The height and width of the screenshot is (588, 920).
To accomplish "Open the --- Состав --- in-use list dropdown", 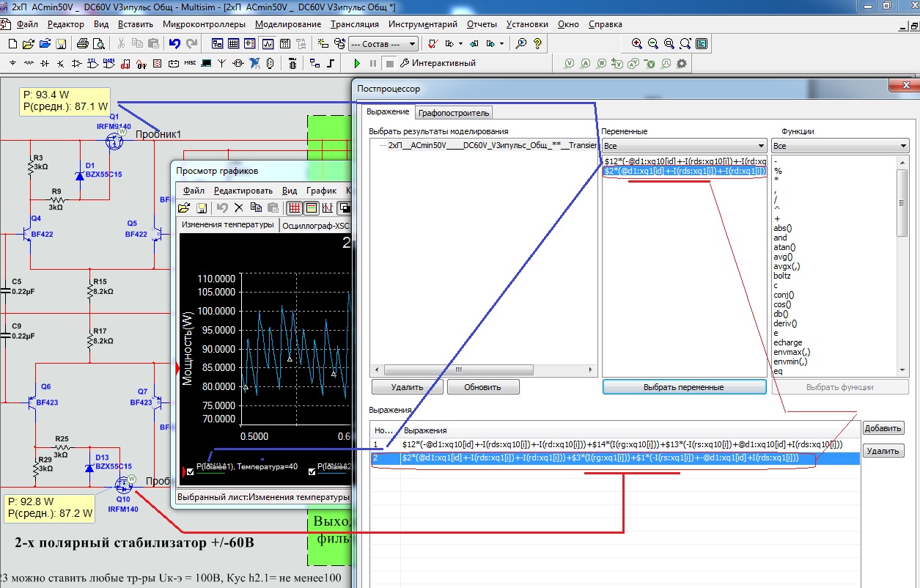I will point(383,44).
